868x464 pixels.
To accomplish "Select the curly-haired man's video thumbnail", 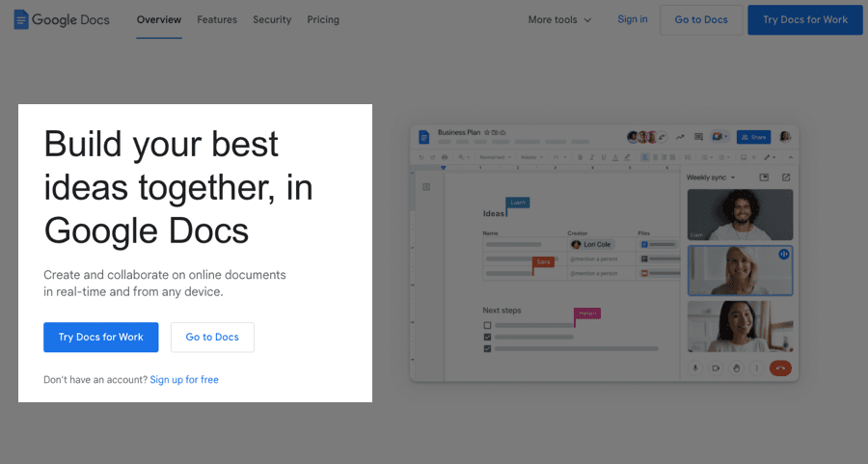I will (740, 214).
